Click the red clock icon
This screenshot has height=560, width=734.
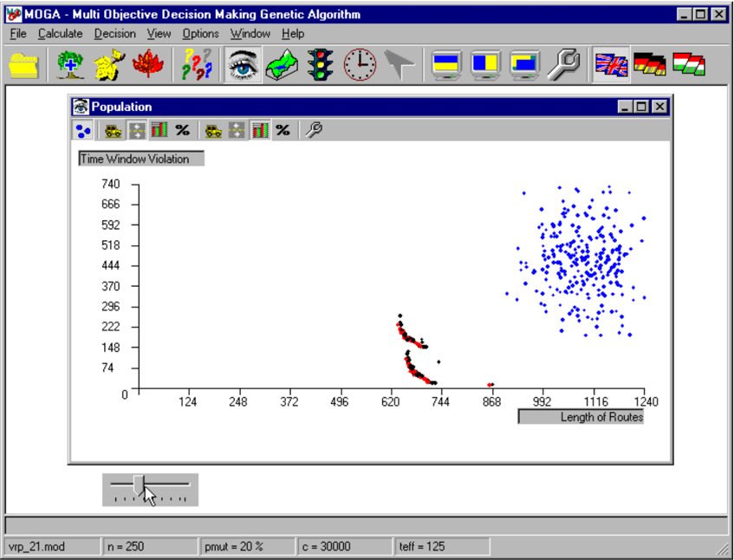[360, 65]
